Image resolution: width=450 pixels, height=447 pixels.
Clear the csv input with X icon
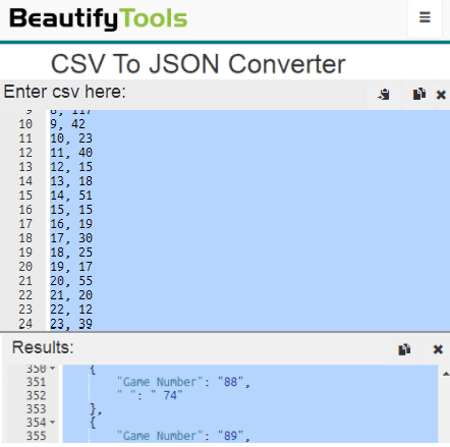[x=441, y=95]
